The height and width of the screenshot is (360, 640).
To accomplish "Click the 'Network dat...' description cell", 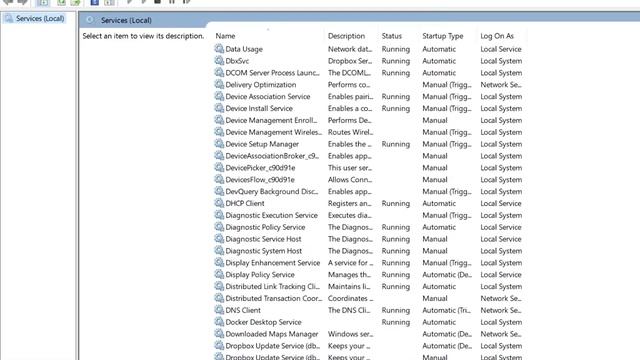I will [350, 49].
